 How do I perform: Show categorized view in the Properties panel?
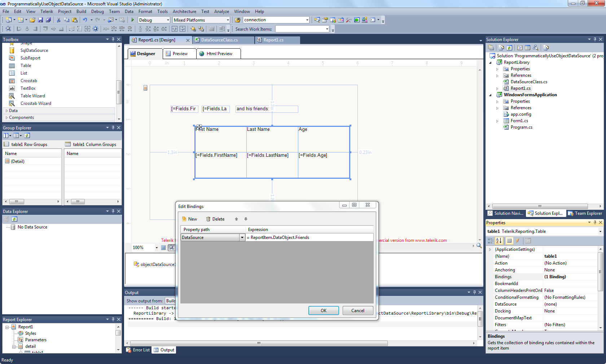pos(491,241)
